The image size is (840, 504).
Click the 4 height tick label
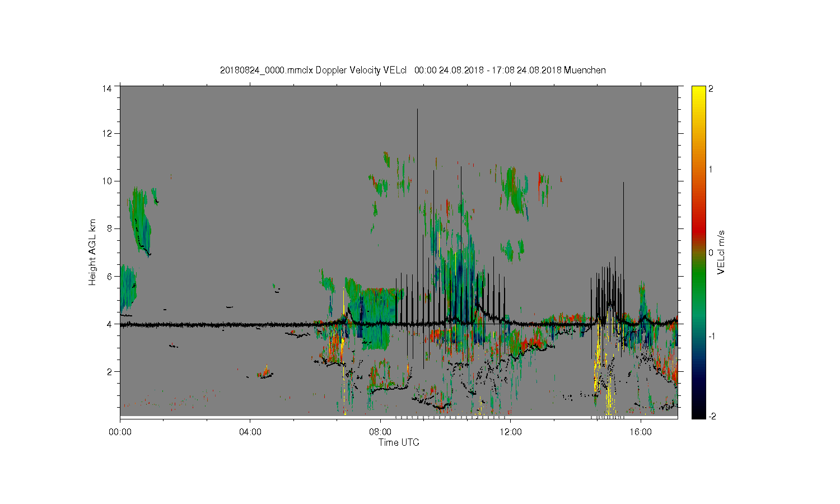pyautogui.click(x=110, y=324)
